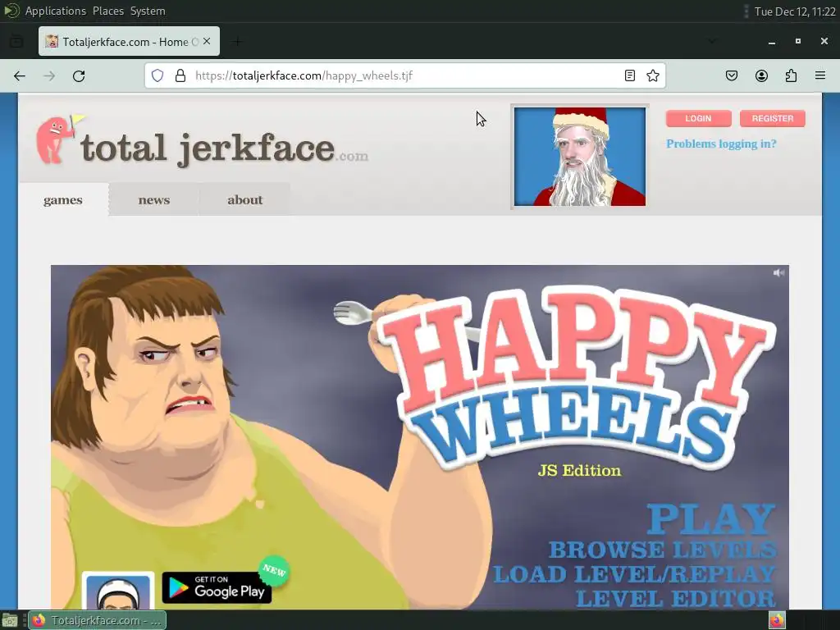Viewport: 840px width, 630px height.
Task: Open the Problems logging in? link
Action: pyautogui.click(x=721, y=144)
